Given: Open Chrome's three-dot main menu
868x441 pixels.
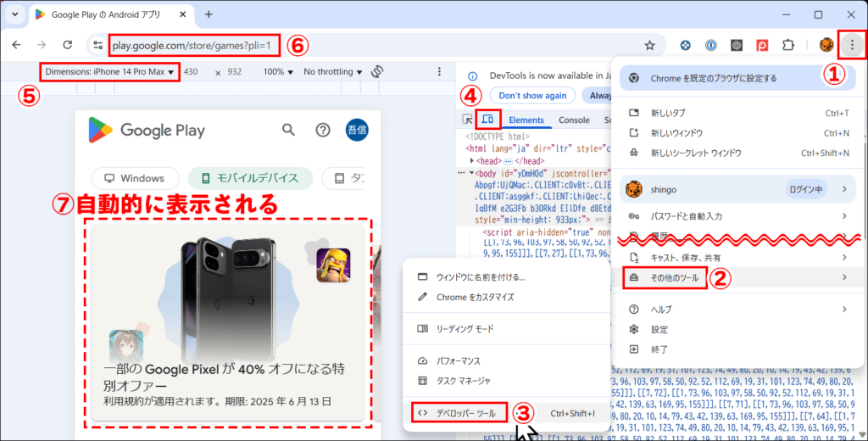Looking at the screenshot, I should coord(852,45).
